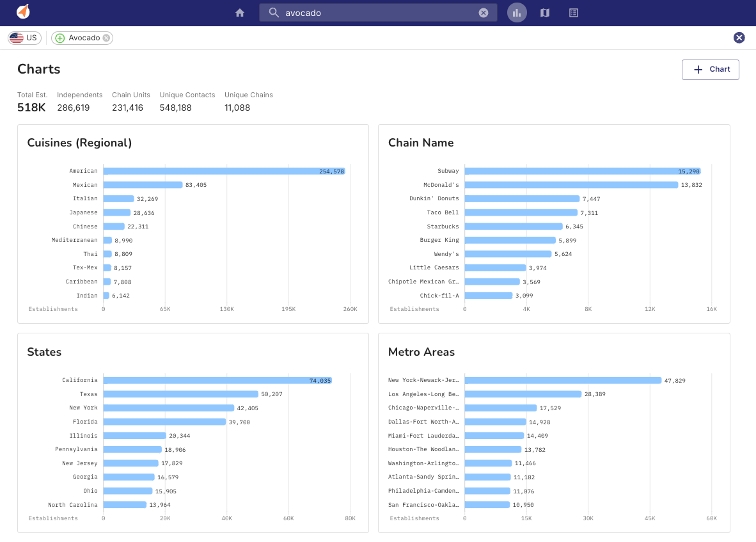756x542 pixels.
Task: Remove the Avocado filter chip
Action: 106,38
